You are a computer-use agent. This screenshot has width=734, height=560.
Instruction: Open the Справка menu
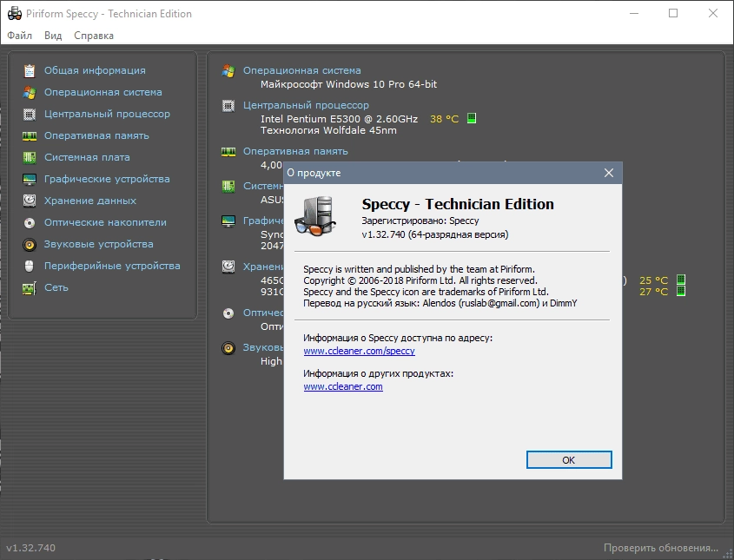pos(94,36)
